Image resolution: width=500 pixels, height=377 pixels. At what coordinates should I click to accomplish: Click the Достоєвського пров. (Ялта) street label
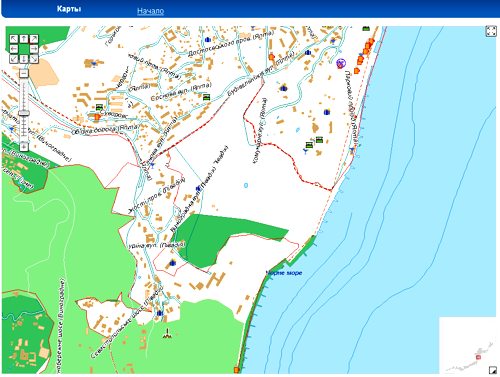point(230,43)
